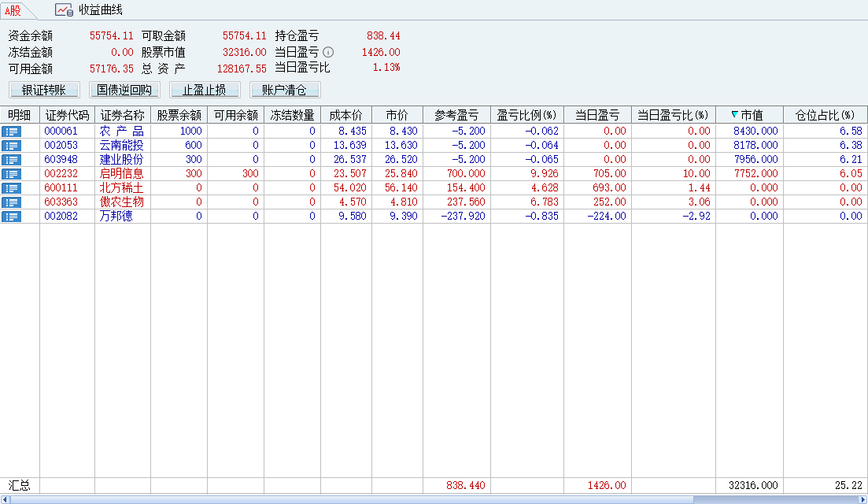The width and height of the screenshot is (868, 504).
Task: Click stock name 云南能投
Action: pos(121,146)
